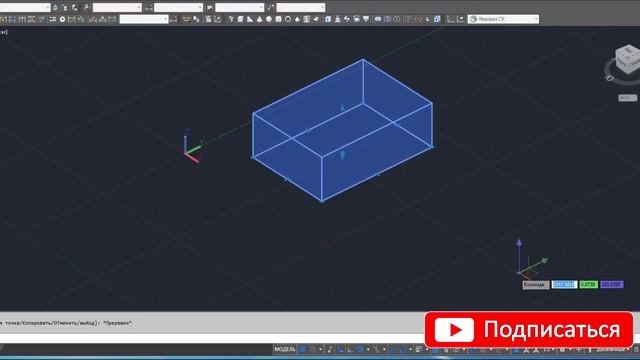This screenshot has height=360, width=640.
Task: Click the command line input field
Action: click(212, 338)
